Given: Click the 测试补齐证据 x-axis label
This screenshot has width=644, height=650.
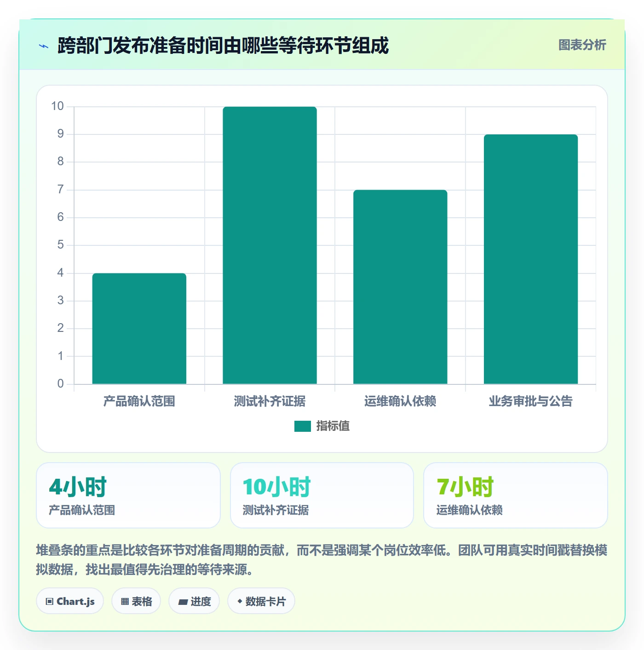Looking at the screenshot, I should pos(270,401).
